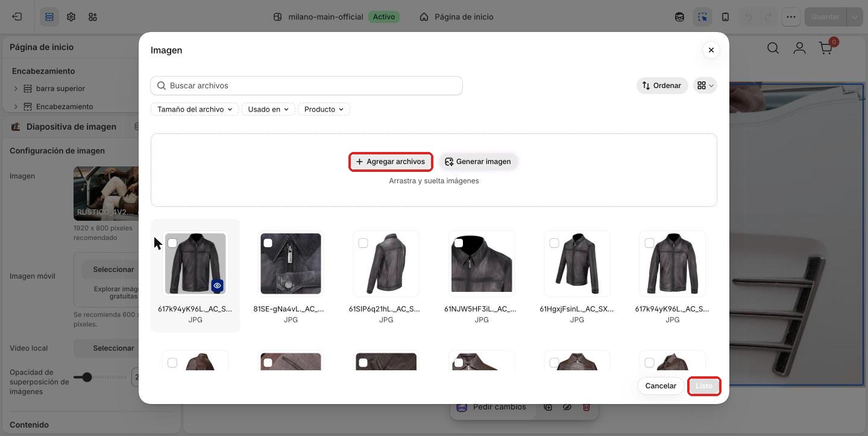
Task: Focus the Buscar archivos search field
Action: click(x=306, y=86)
